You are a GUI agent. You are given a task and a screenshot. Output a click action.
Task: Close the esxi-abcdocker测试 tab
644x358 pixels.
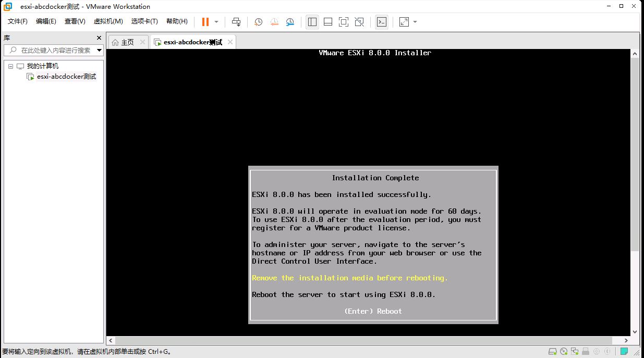pos(229,42)
